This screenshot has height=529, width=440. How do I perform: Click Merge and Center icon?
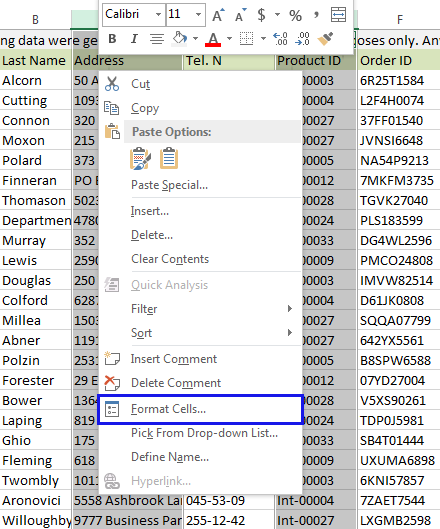pos(338,15)
